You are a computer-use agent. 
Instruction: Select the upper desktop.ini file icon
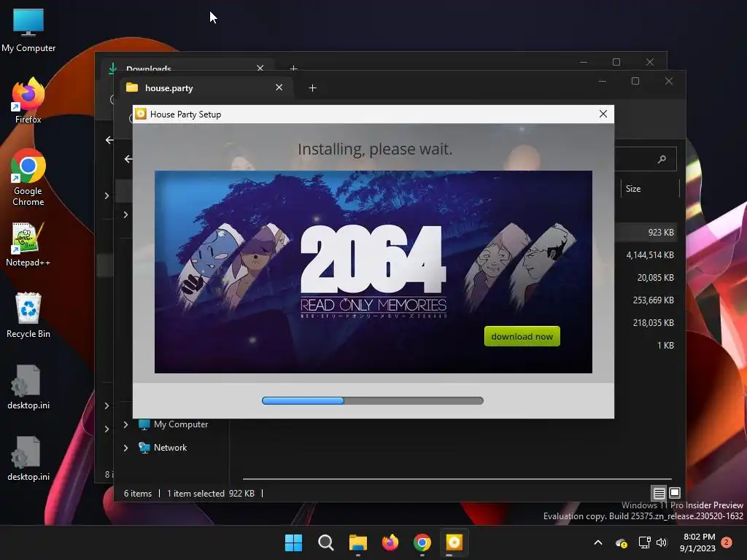(x=28, y=386)
